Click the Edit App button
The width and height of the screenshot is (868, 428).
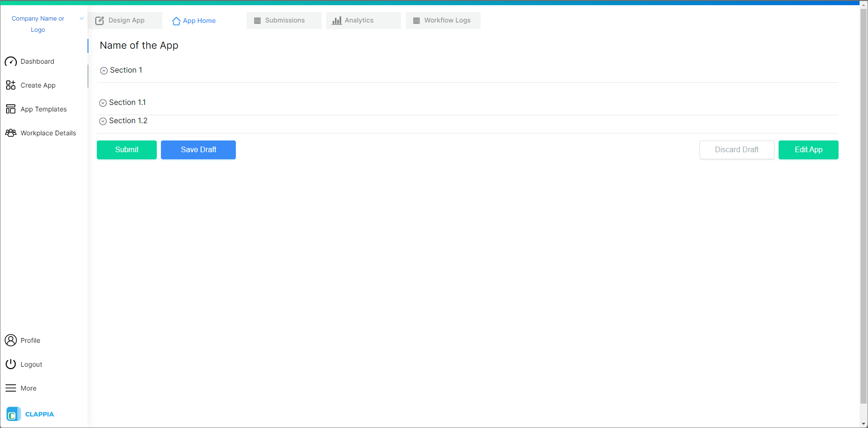click(808, 149)
